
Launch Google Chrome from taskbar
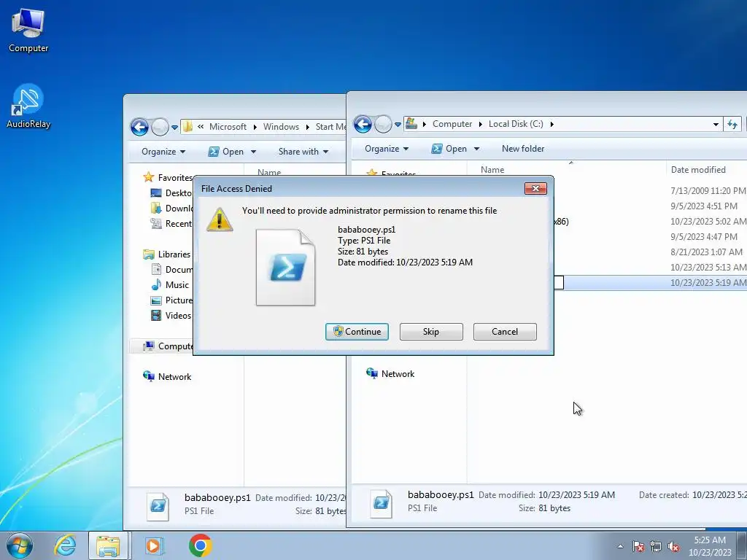pyautogui.click(x=200, y=545)
